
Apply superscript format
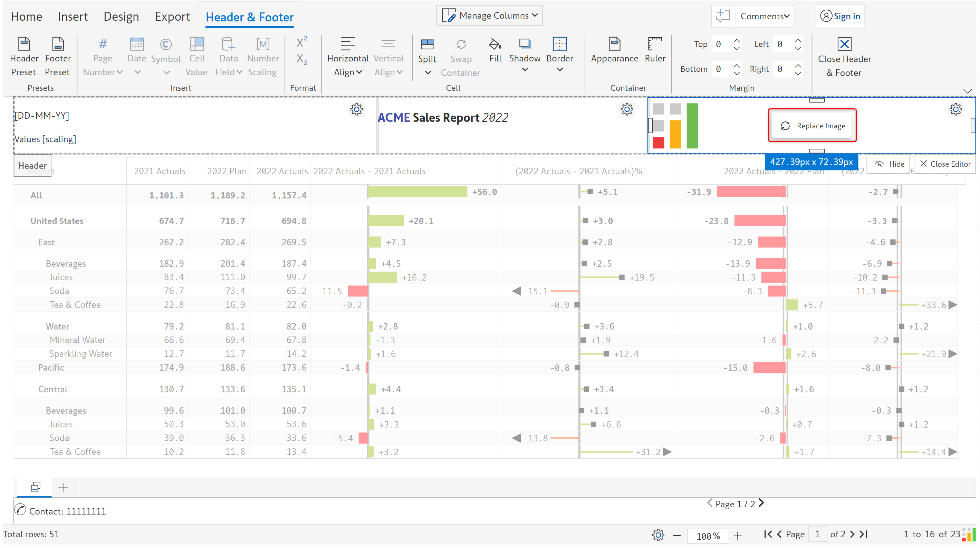[301, 42]
